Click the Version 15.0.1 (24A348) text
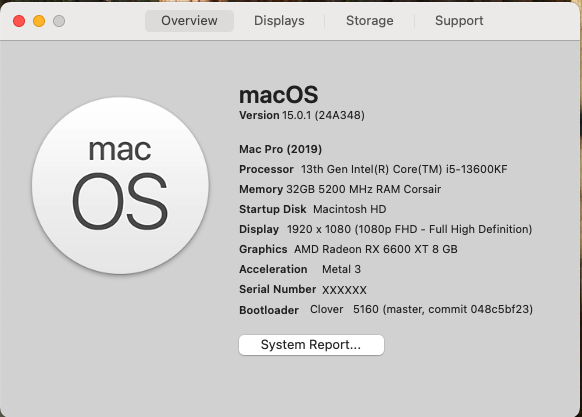Screen dimensions: 582x417 click(x=302, y=115)
